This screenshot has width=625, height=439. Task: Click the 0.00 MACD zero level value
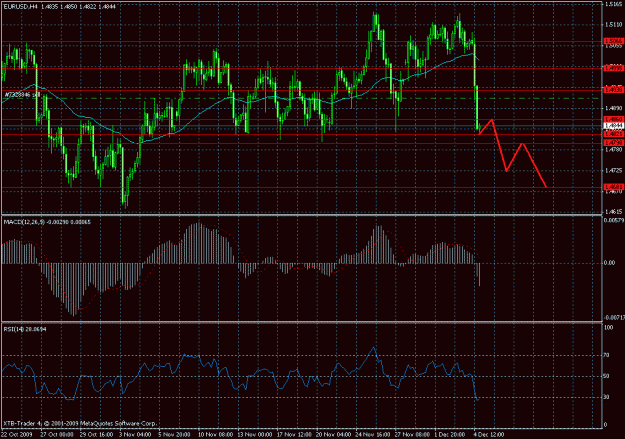click(610, 263)
